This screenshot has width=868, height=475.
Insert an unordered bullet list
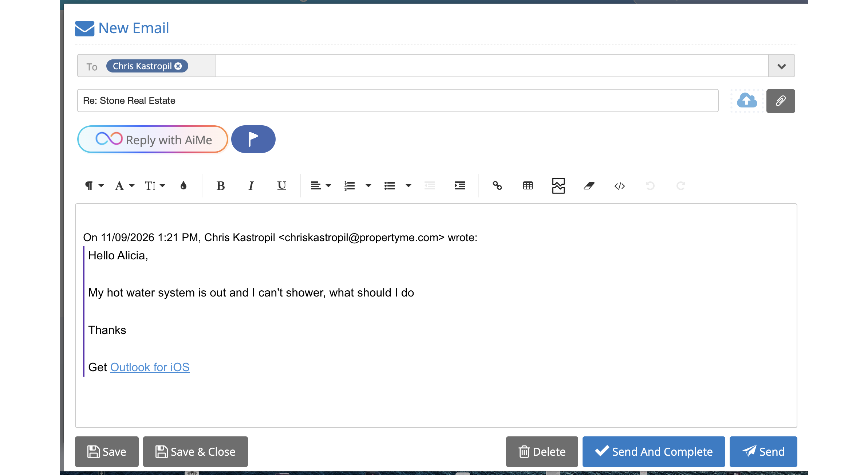click(390, 186)
